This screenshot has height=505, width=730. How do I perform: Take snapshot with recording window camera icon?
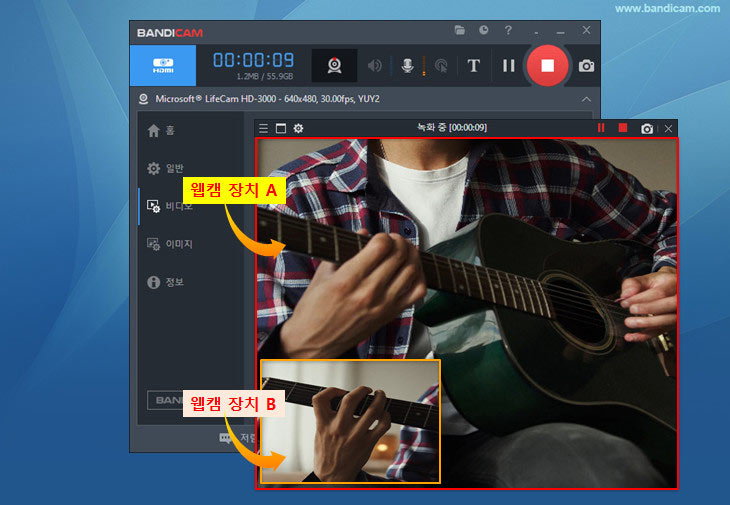647,129
